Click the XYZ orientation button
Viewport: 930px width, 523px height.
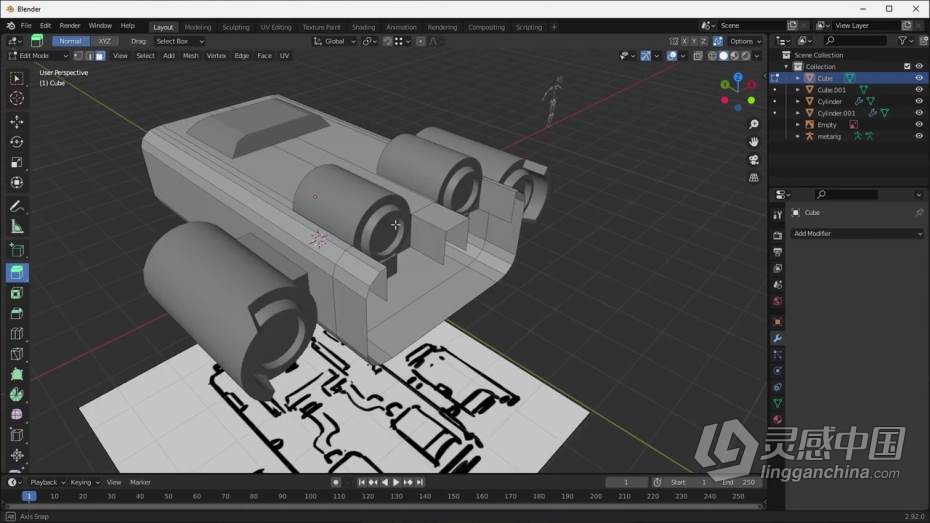pos(104,42)
